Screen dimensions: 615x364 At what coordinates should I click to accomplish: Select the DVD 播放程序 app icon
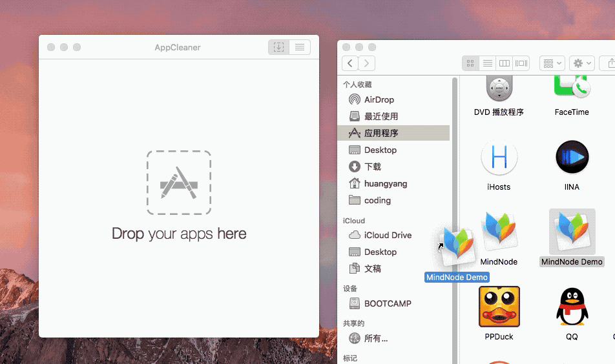coord(499,88)
